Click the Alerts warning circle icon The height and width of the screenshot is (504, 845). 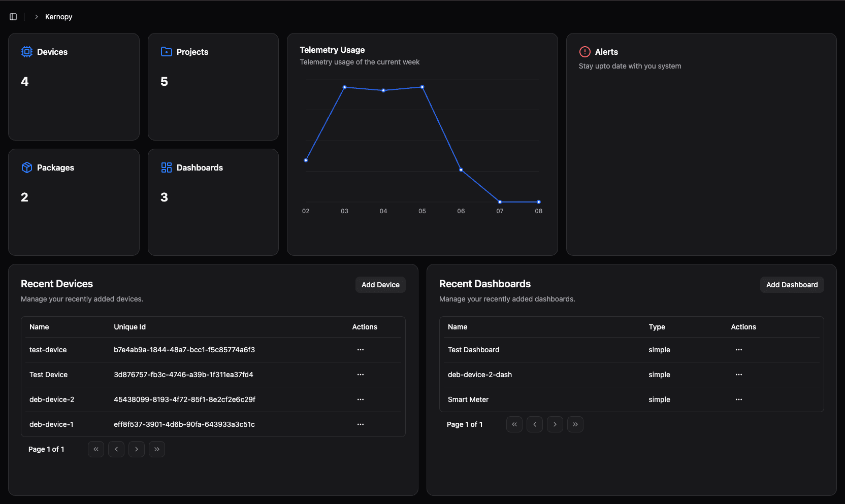584,51
